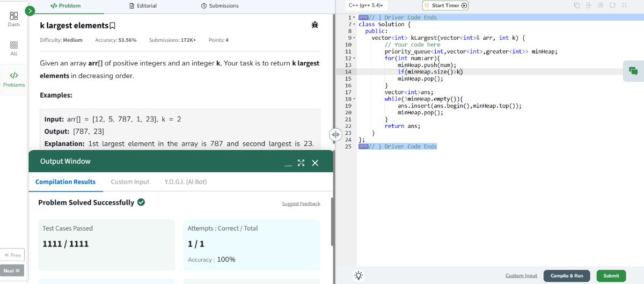Go to the Next problem
The width and height of the screenshot is (644, 284).
(x=12, y=271)
